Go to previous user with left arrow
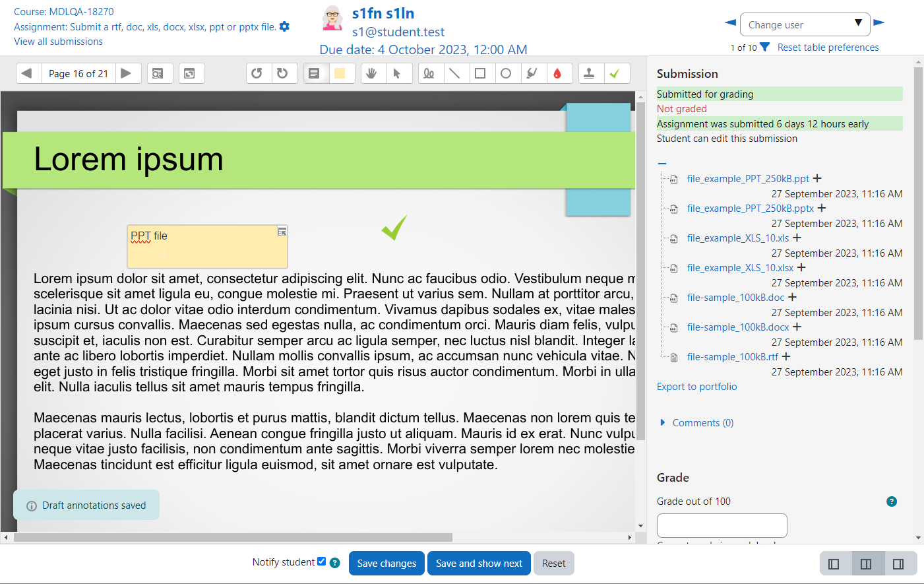924x584 pixels. click(x=730, y=22)
